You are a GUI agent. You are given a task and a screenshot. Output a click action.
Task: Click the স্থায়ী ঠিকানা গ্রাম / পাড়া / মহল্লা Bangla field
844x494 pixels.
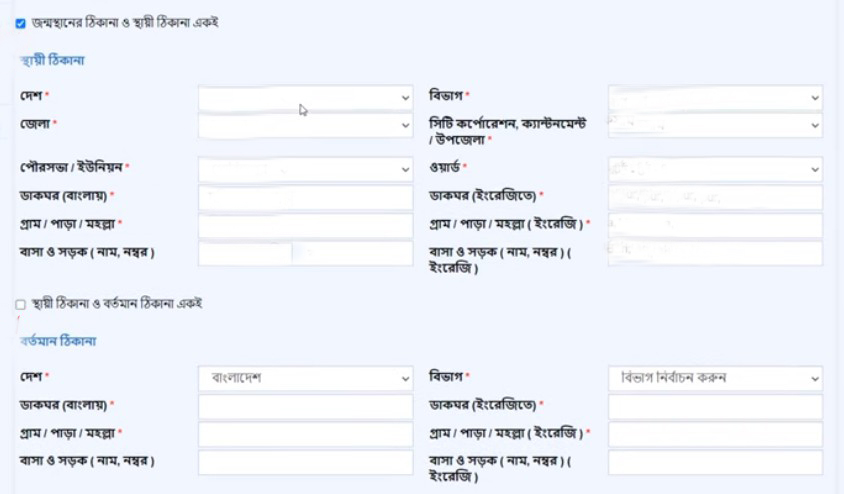305,225
